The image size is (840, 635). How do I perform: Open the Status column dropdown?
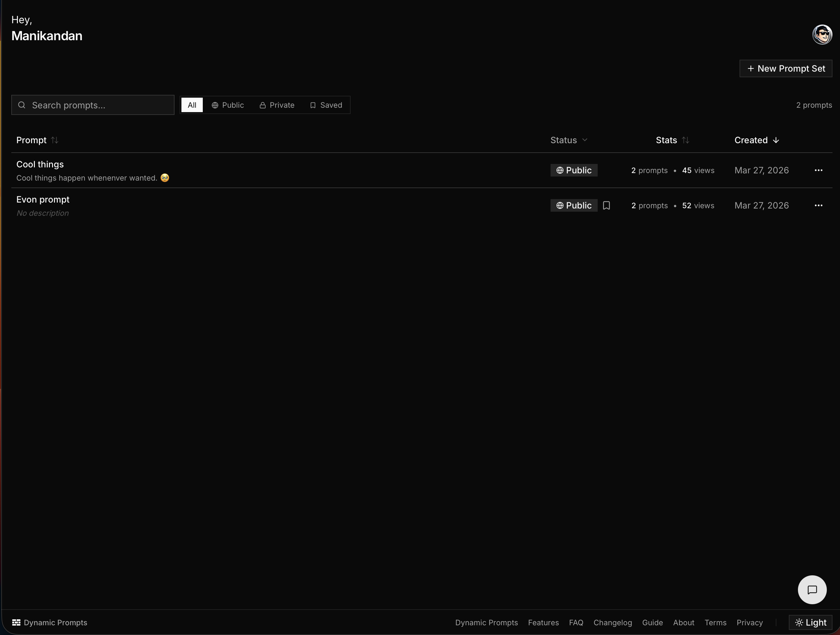(585, 140)
